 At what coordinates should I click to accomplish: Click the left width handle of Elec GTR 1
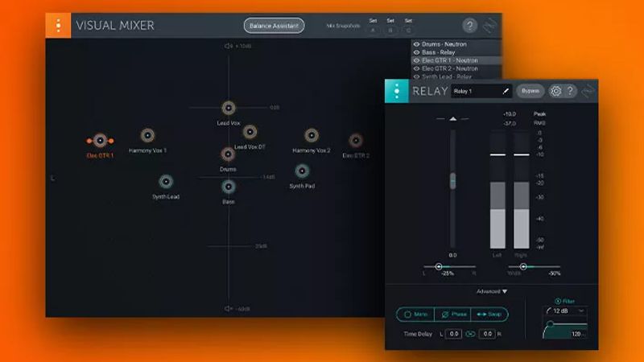(89, 141)
